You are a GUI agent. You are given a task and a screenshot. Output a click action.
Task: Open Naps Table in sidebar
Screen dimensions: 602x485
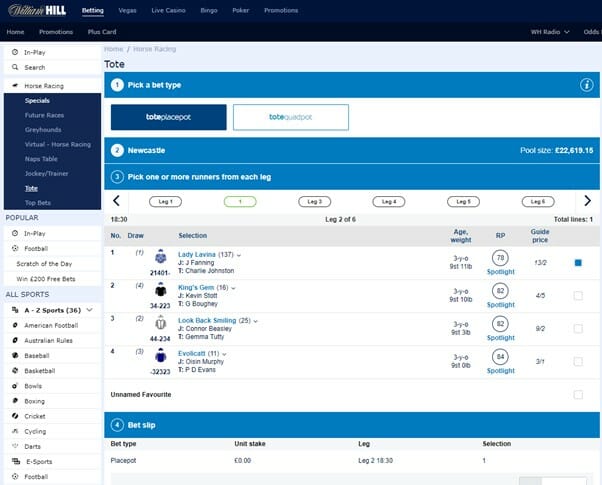41,159
